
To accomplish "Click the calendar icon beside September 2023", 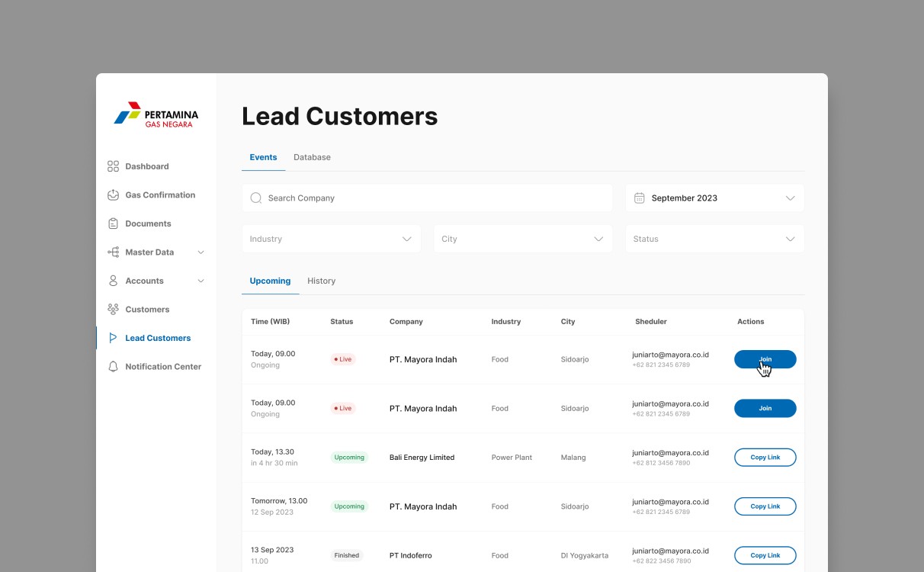I will 640,198.
